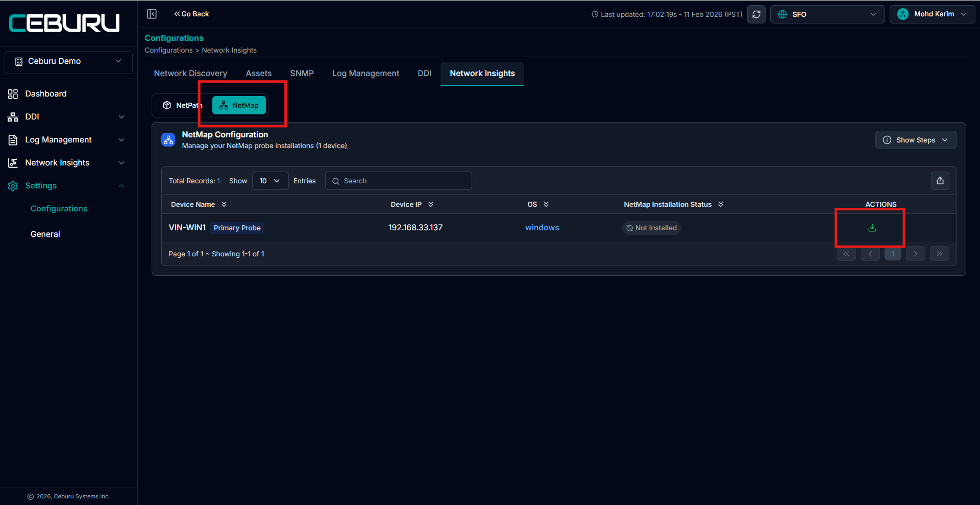The image size is (980, 505).
Task: Click the NetMap Configuration blue icon
Action: click(168, 140)
